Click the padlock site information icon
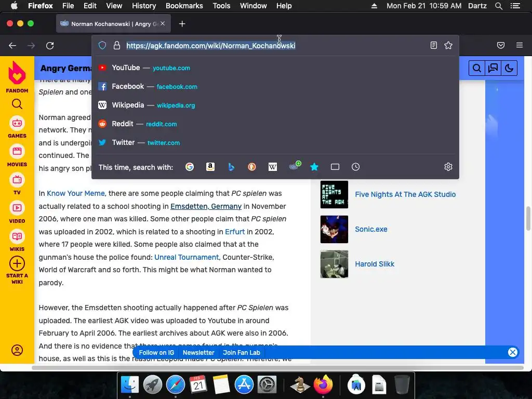This screenshot has width=532, height=399. click(117, 45)
